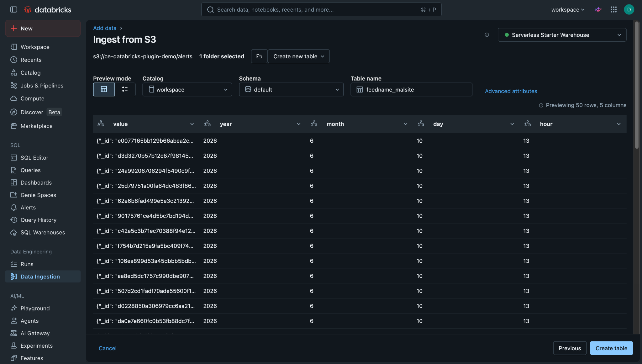This screenshot has width=642, height=364.
Task: Click the Alerts bell icon
Action: pyautogui.click(x=14, y=208)
